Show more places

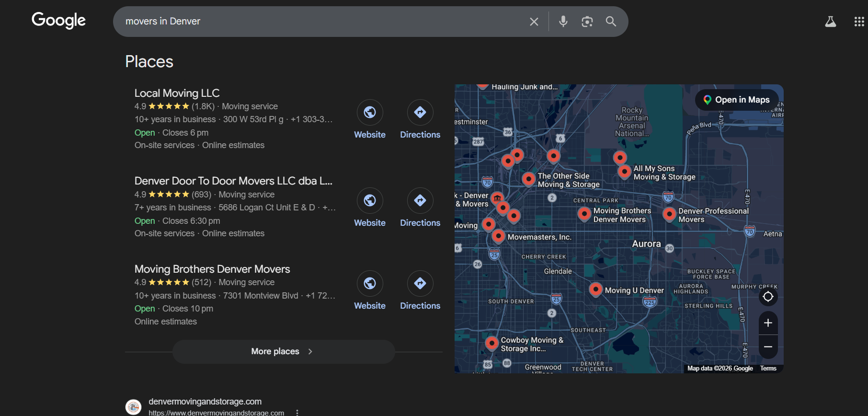284,352
